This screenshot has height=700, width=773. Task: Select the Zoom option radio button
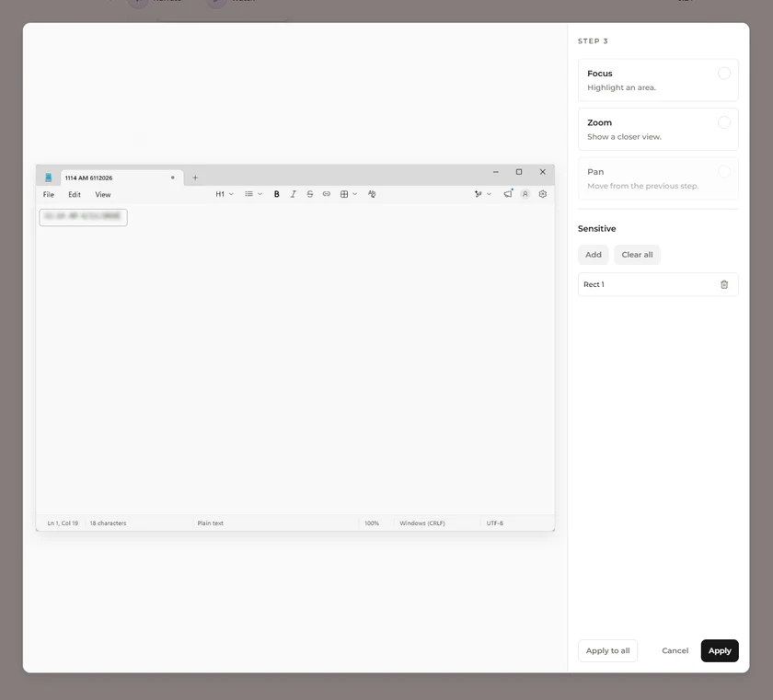[x=723, y=122]
